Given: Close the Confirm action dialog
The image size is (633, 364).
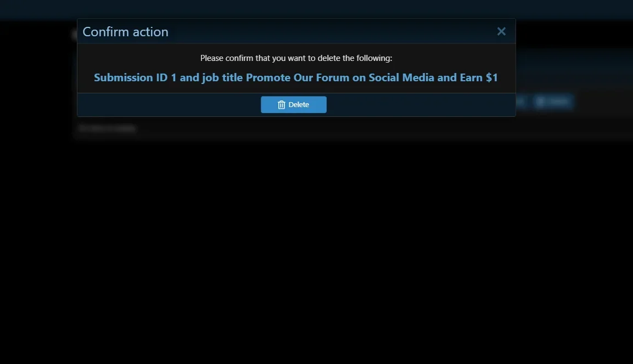Looking at the screenshot, I should point(501,31).
